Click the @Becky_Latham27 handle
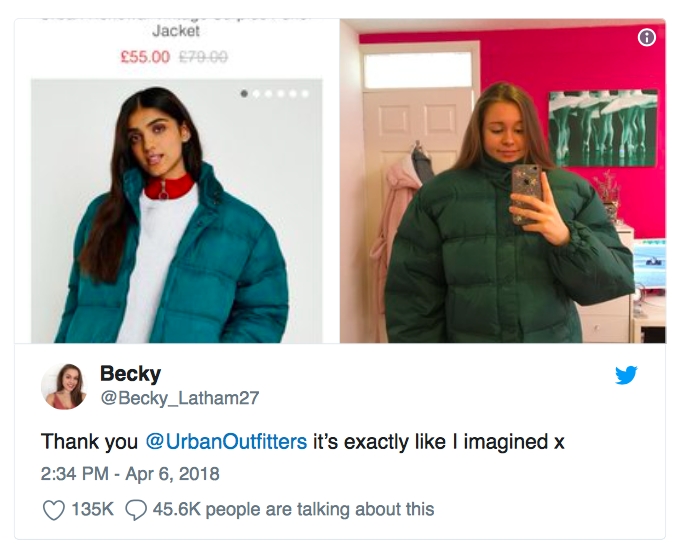Image resolution: width=691 pixels, height=557 pixels. (180, 398)
